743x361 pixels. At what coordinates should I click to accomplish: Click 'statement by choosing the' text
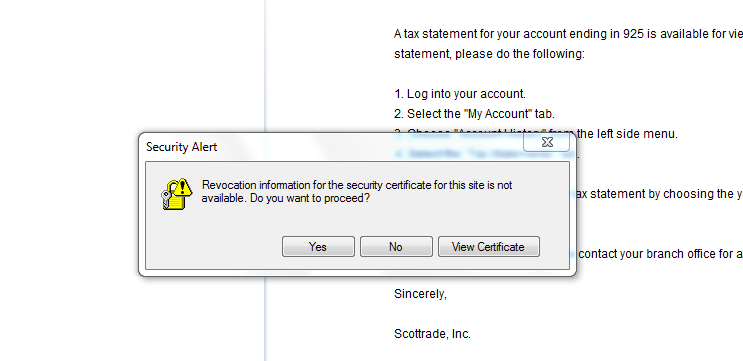tap(652, 194)
